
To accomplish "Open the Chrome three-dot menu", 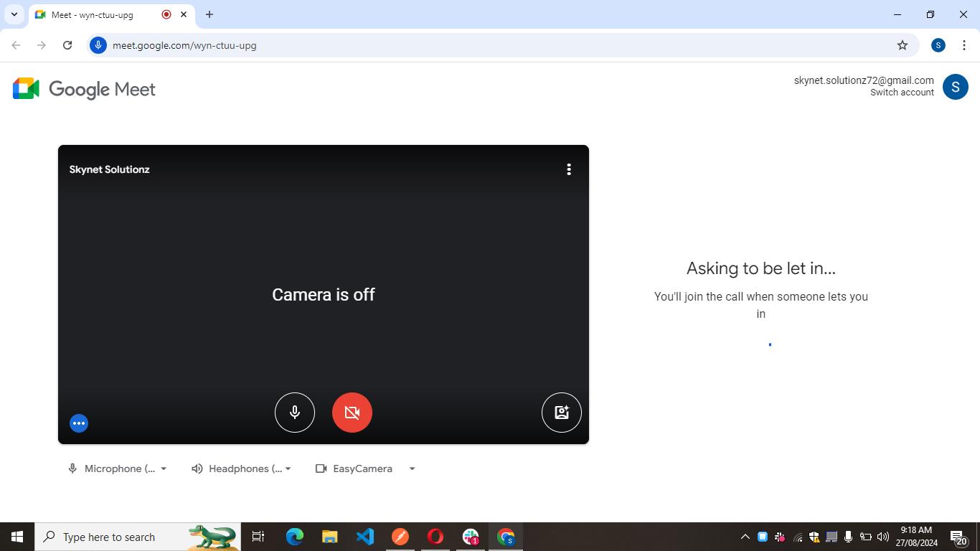I will coord(963,45).
